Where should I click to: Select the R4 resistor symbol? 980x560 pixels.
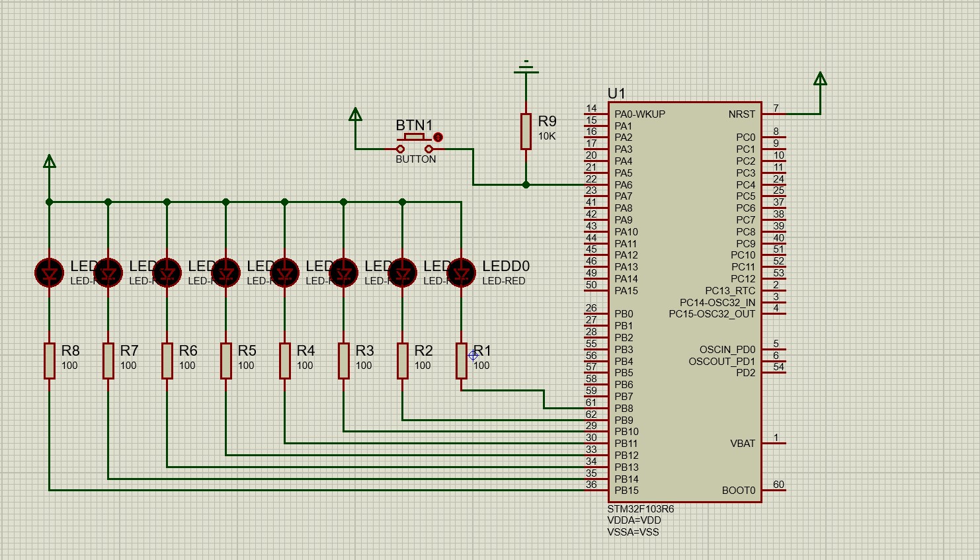click(284, 360)
